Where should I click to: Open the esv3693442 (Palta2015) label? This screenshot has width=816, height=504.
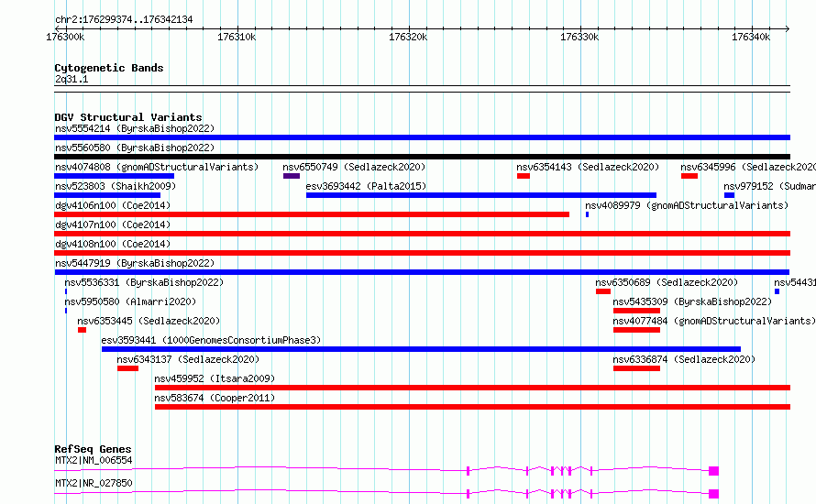tap(366, 186)
